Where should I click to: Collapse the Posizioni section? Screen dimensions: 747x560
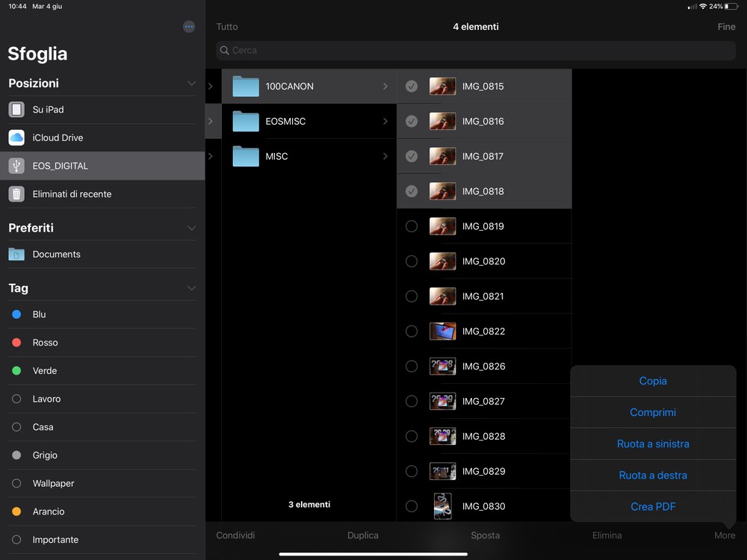(x=191, y=84)
